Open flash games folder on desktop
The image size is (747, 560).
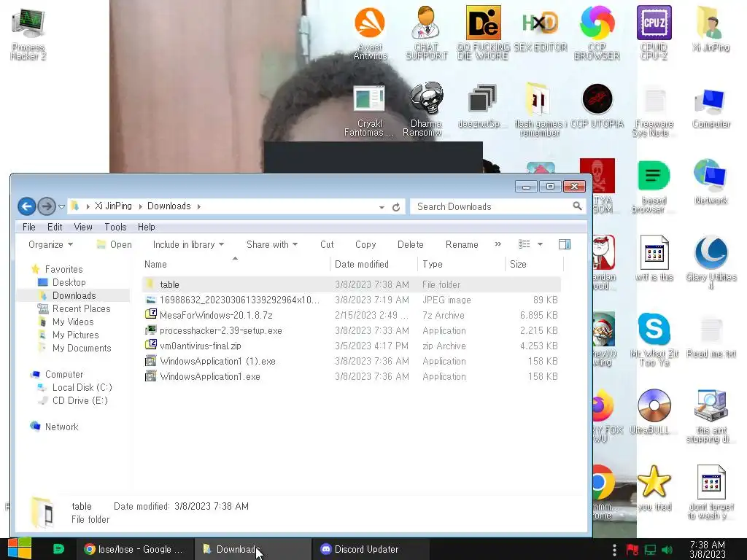540,110
